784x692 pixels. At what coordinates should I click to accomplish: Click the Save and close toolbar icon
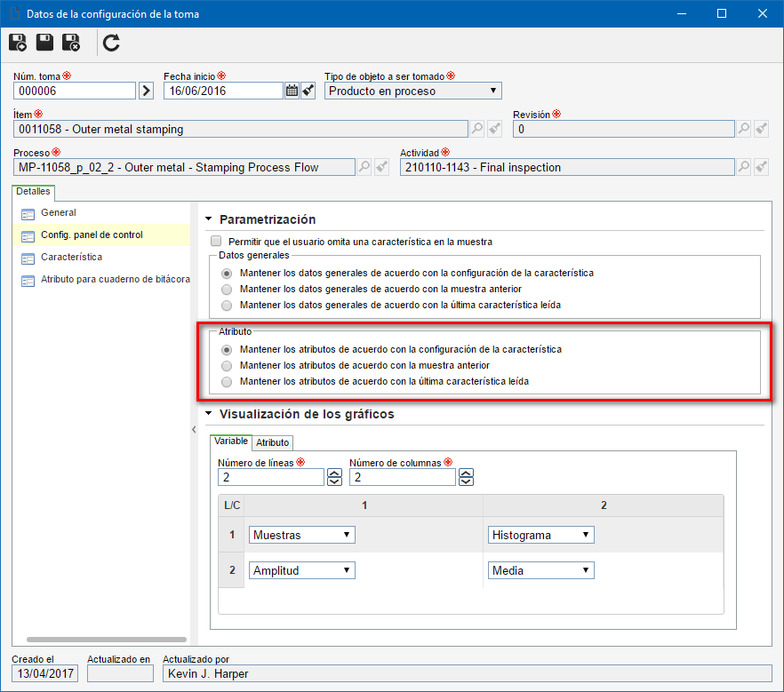71,43
